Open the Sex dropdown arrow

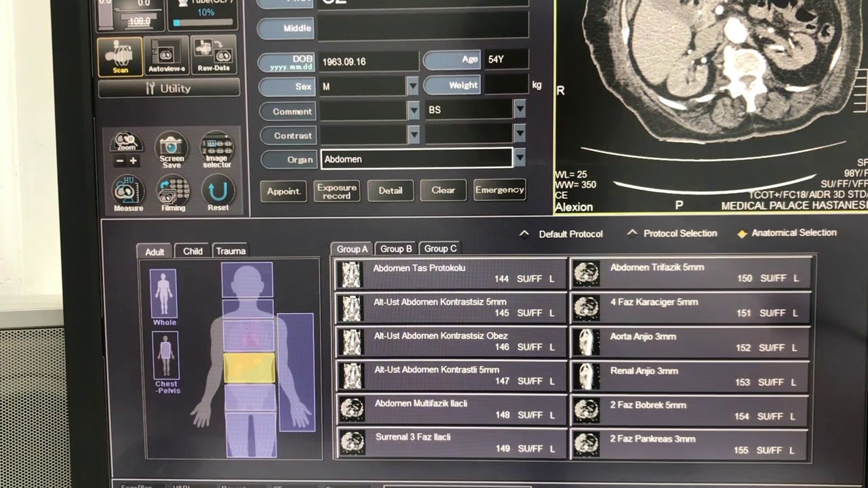tap(412, 86)
